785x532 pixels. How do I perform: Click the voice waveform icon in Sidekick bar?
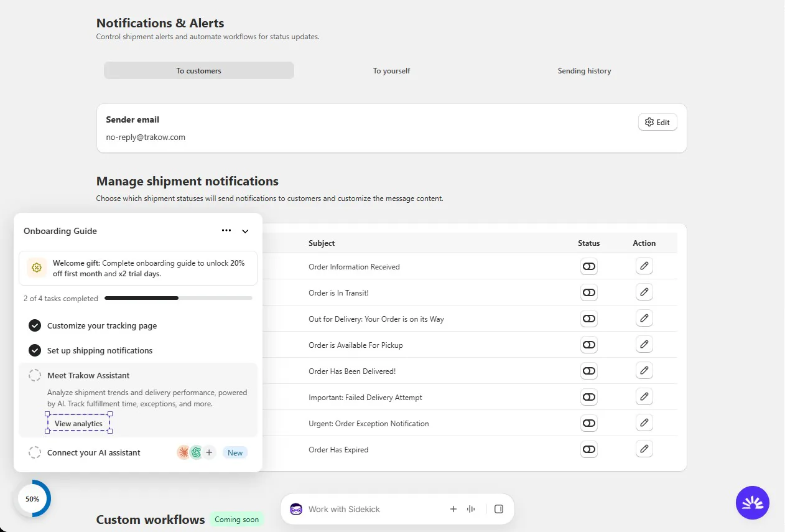click(471, 509)
